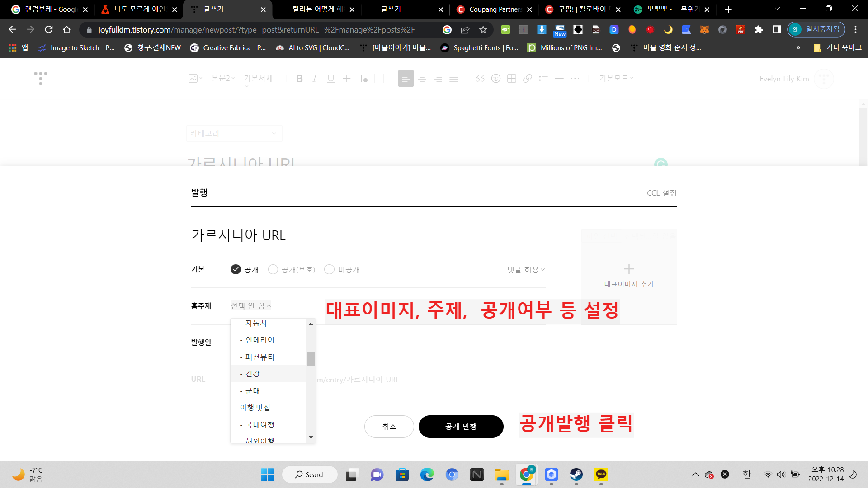Show hidden system tray icons

[695, 474]
